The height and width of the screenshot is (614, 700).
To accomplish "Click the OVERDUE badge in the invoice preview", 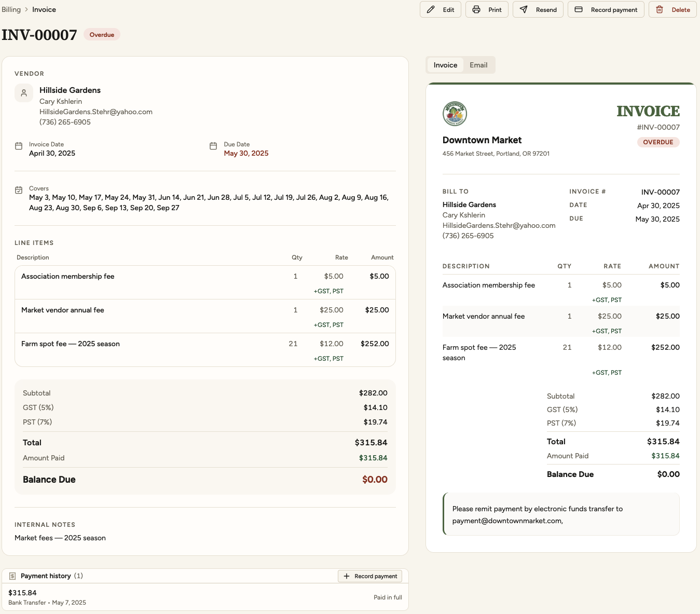I will [x=658, y=142].
